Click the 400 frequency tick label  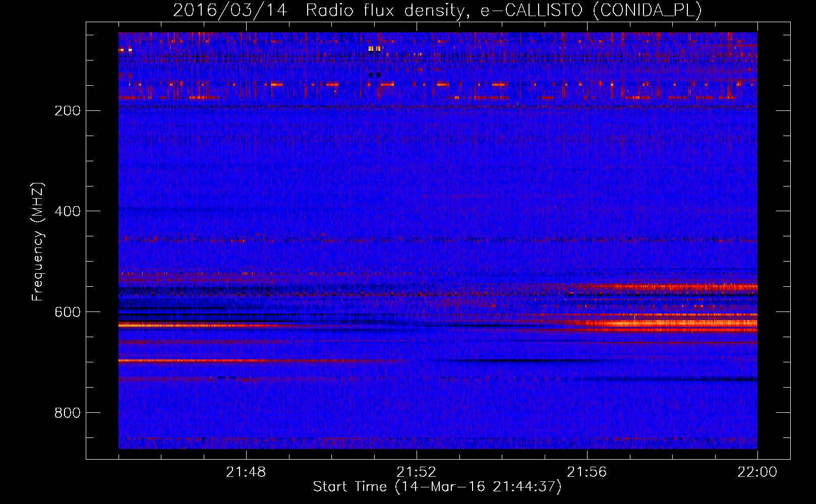68,211
